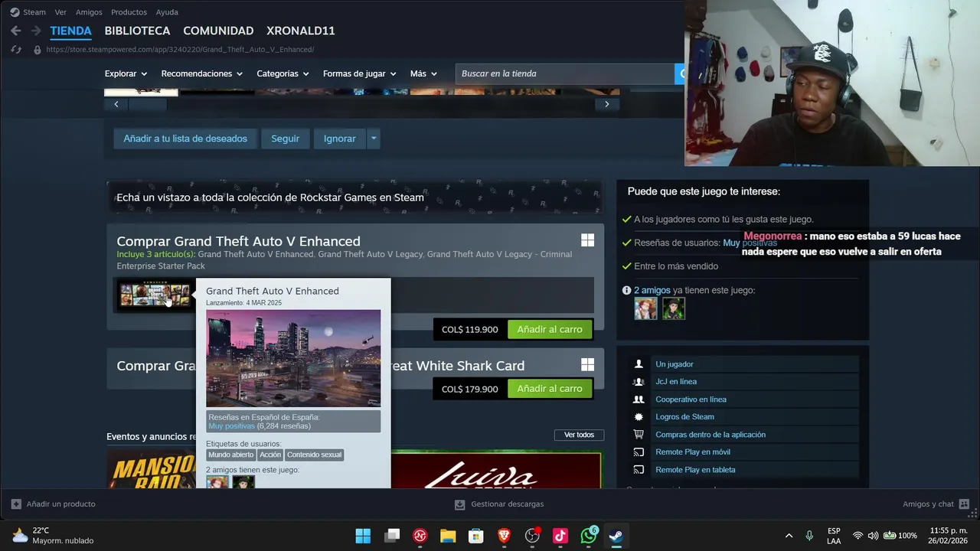Open the Ayuda menu

tap(167, 12)
